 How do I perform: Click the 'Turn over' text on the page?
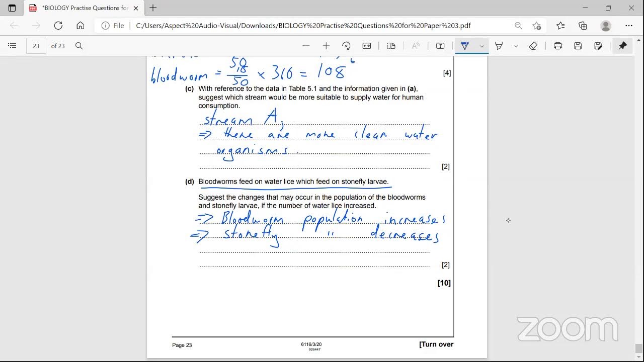click(436, 344)
